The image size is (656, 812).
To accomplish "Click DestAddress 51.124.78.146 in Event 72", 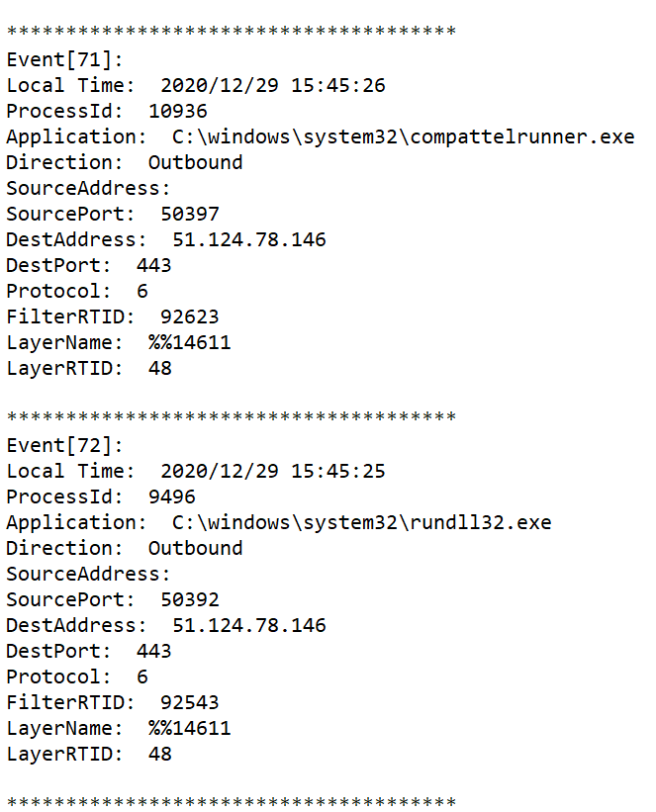I will 248,625.
